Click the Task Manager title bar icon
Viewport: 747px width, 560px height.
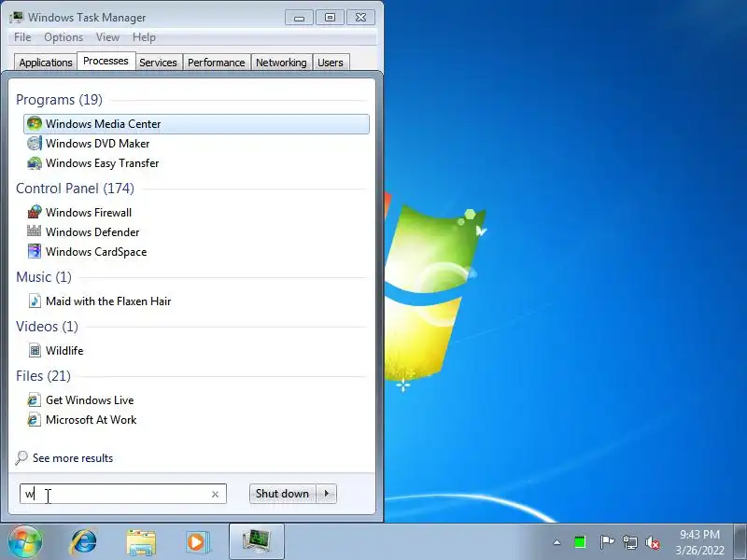click(17, 18)
